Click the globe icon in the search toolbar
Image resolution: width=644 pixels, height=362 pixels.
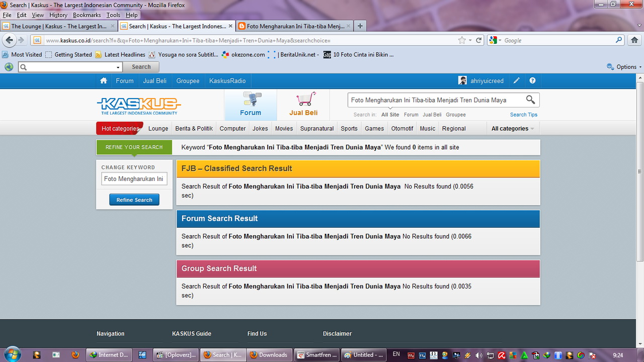[9, 67]
